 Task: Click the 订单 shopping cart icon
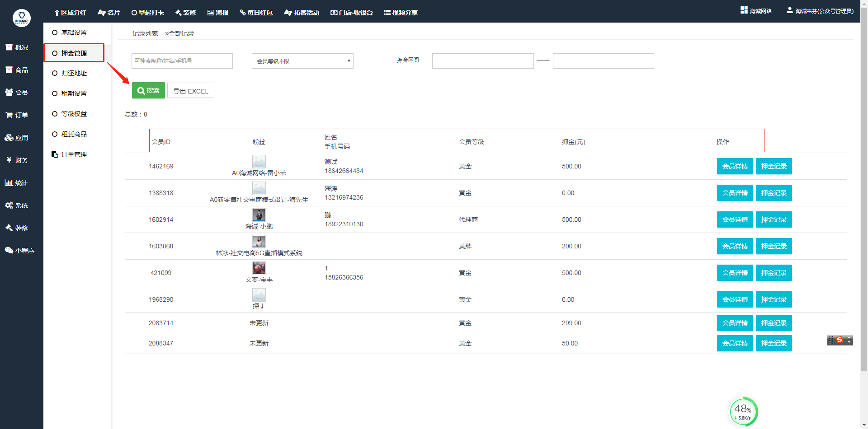9,115
